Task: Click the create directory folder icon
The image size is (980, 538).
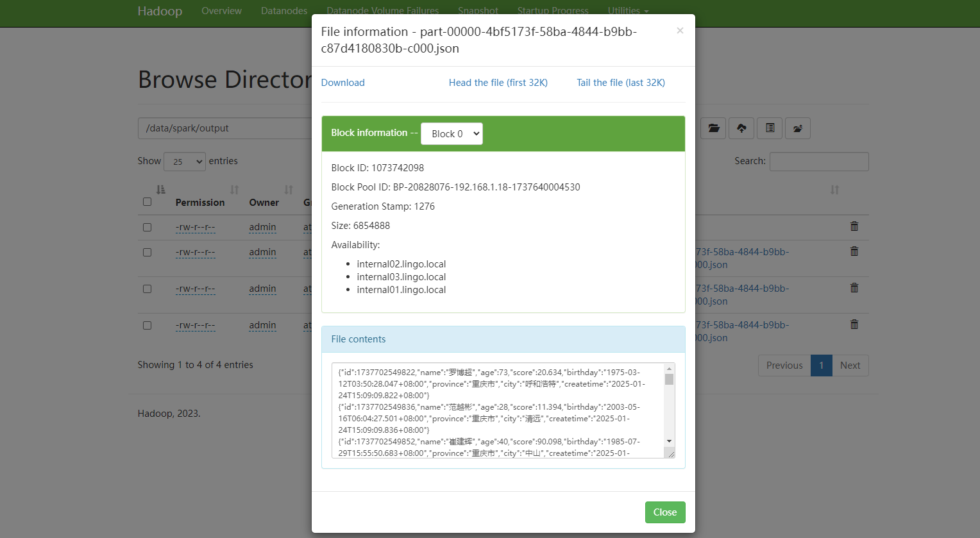Action: click(713, 128)
